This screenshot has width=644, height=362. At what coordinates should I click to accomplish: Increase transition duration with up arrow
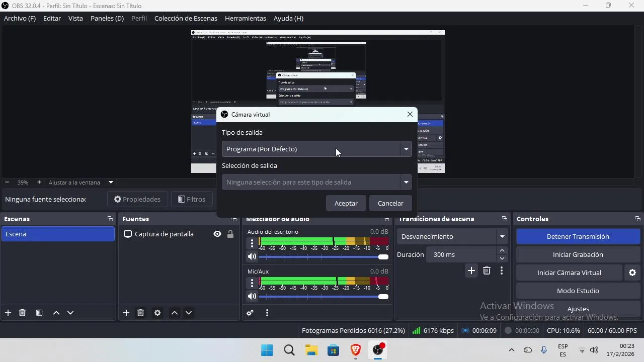click(502, 250)
